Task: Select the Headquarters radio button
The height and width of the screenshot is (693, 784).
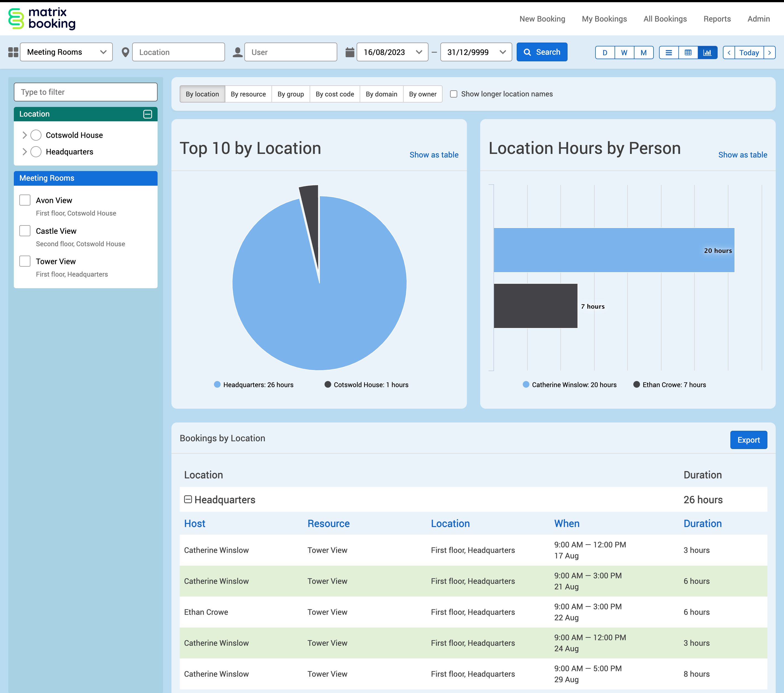Action: 36,152
